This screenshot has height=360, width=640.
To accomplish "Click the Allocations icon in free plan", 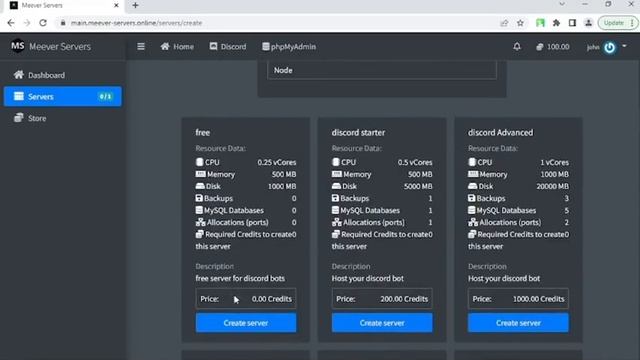I will tap(200, 222).
